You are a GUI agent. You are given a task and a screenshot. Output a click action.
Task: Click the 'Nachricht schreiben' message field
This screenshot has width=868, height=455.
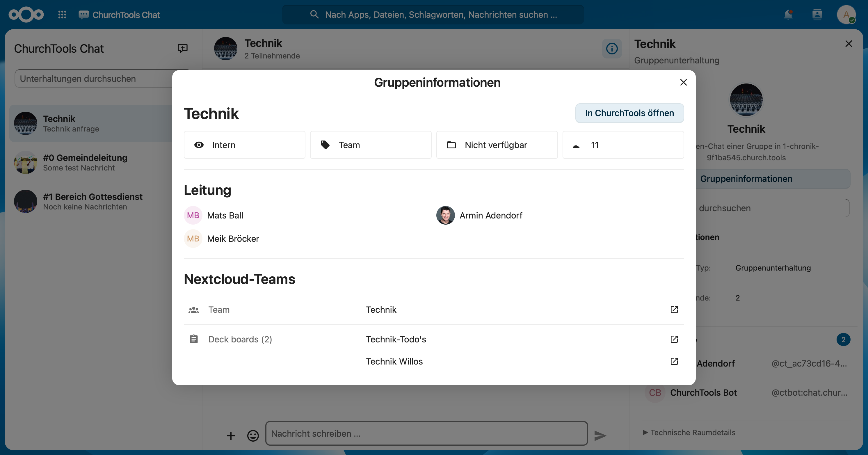[427, 433]
